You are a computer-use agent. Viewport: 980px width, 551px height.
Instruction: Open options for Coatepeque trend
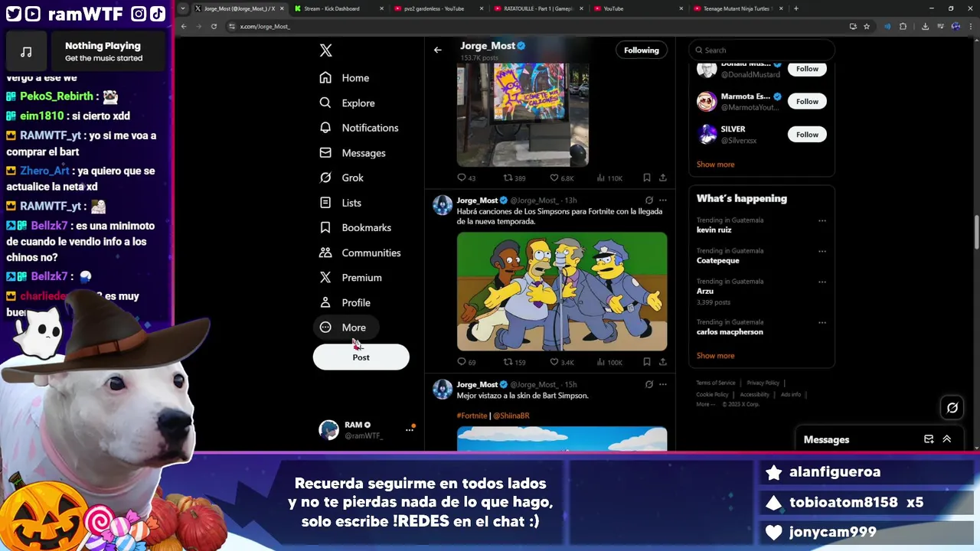click(x=822, y=251)
